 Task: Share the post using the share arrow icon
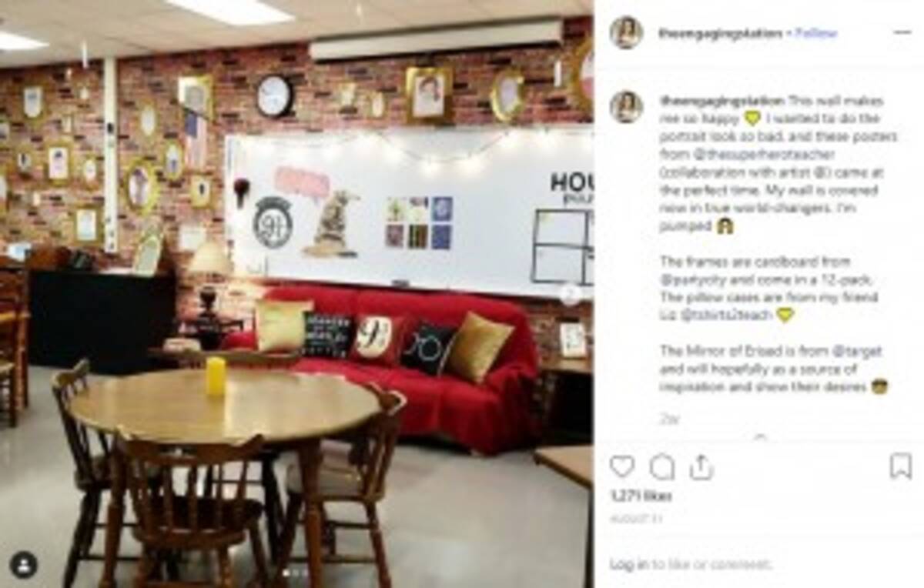(x=701, y=466)
